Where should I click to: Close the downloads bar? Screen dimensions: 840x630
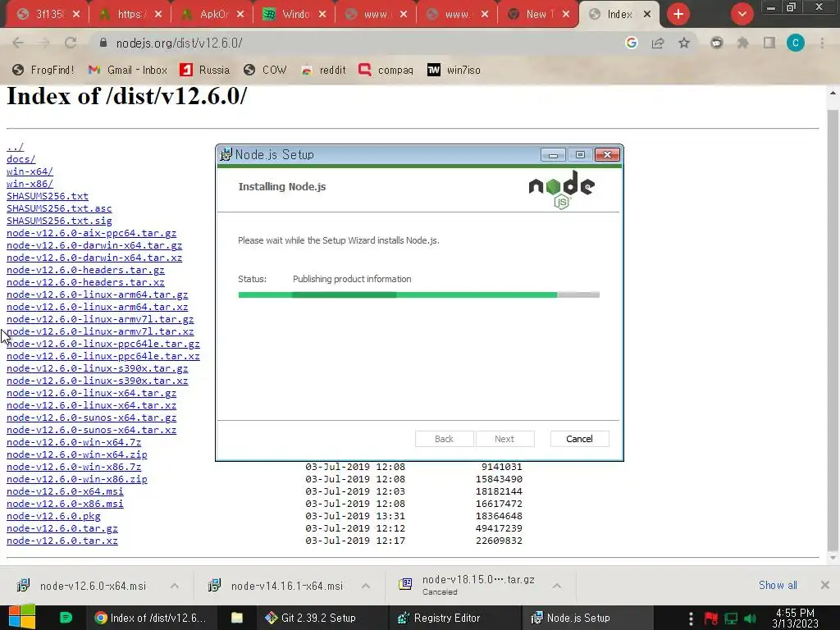[x=825, y=585]
